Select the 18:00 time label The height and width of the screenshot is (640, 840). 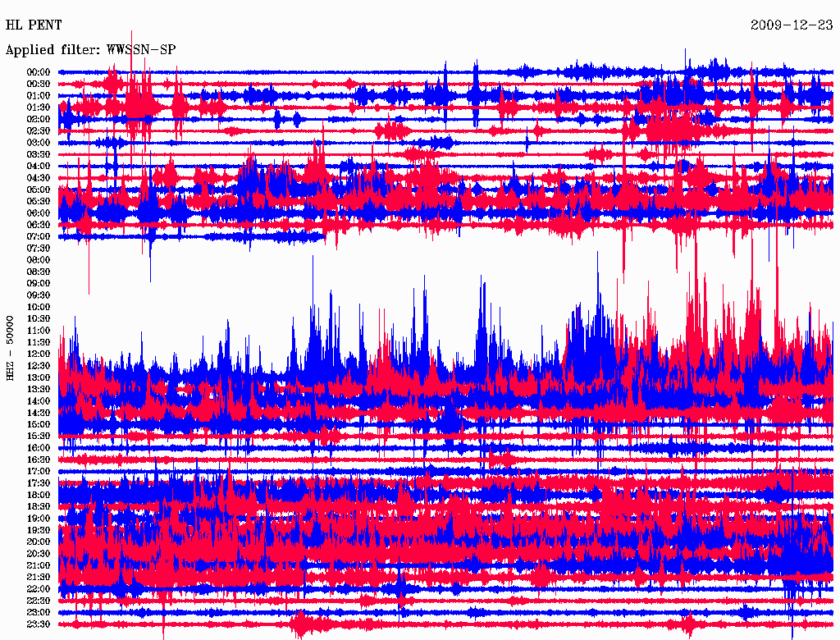pos(39,495)
